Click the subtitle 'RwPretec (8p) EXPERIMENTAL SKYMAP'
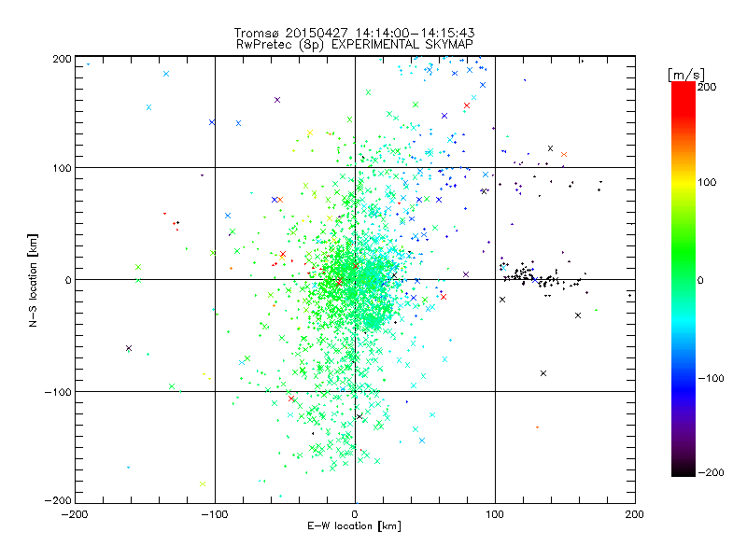 [x=354, y=44]
